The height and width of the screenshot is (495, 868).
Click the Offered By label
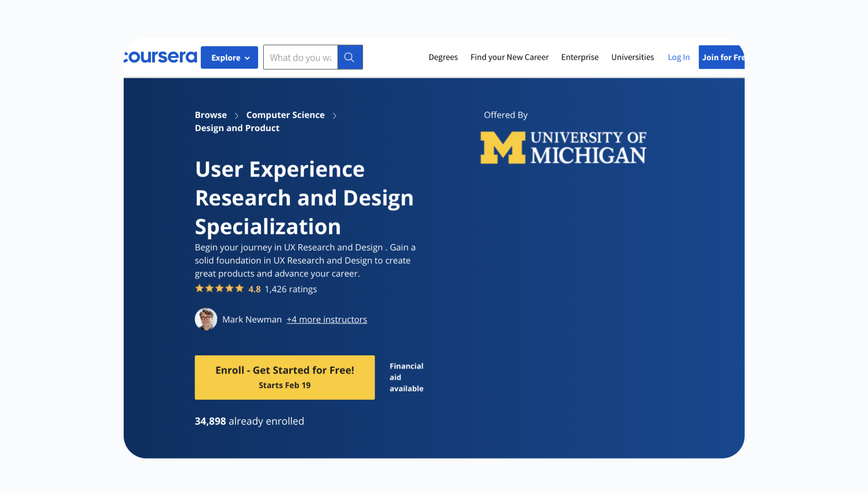pyautogui.click(x=505, y=115)
